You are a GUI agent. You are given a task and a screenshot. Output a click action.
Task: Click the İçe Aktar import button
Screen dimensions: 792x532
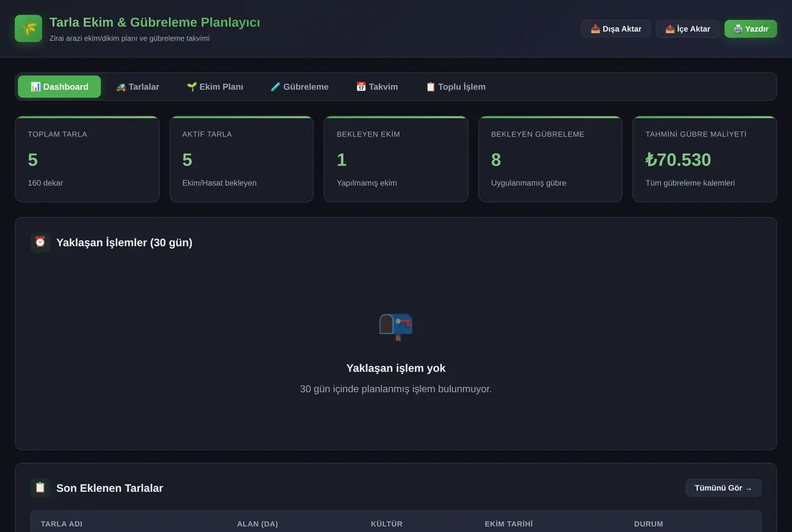pos(688,28)
